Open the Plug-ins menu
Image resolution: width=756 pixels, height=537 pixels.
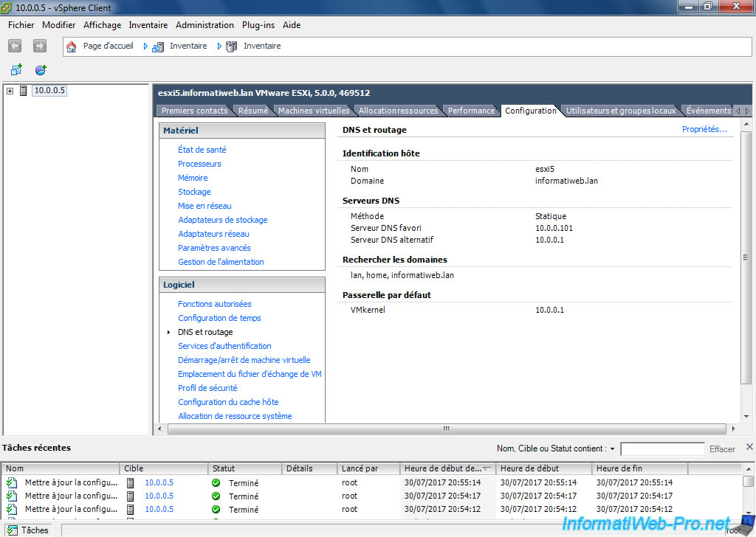(258, 25)
